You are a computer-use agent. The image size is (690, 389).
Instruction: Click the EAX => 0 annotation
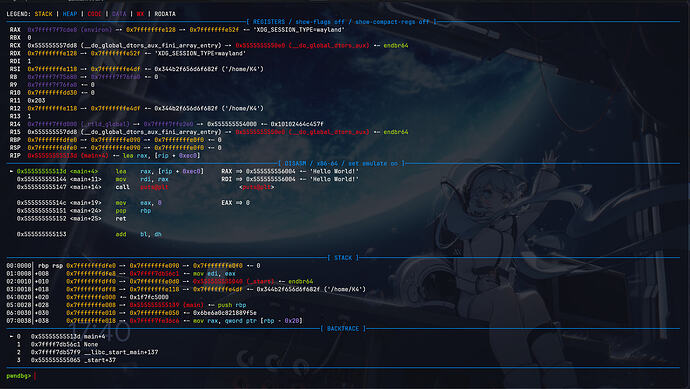pos(235,203)
